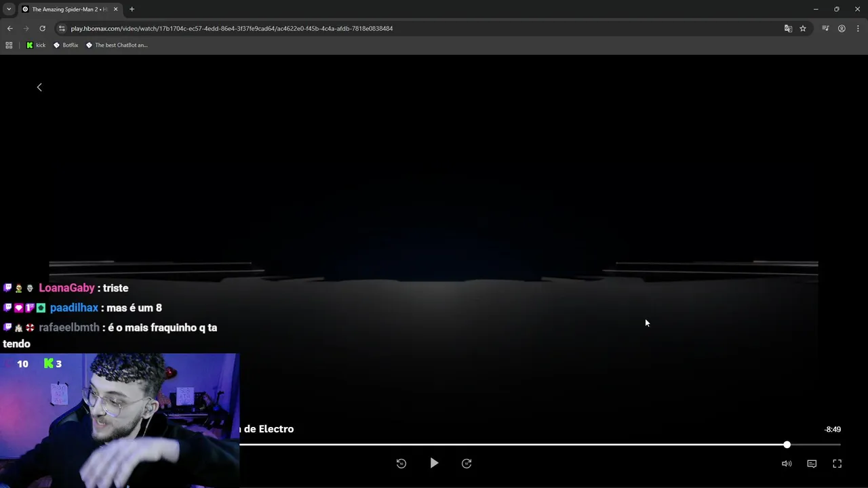
Task: Click the browser back button
Action: click(9, 28)
